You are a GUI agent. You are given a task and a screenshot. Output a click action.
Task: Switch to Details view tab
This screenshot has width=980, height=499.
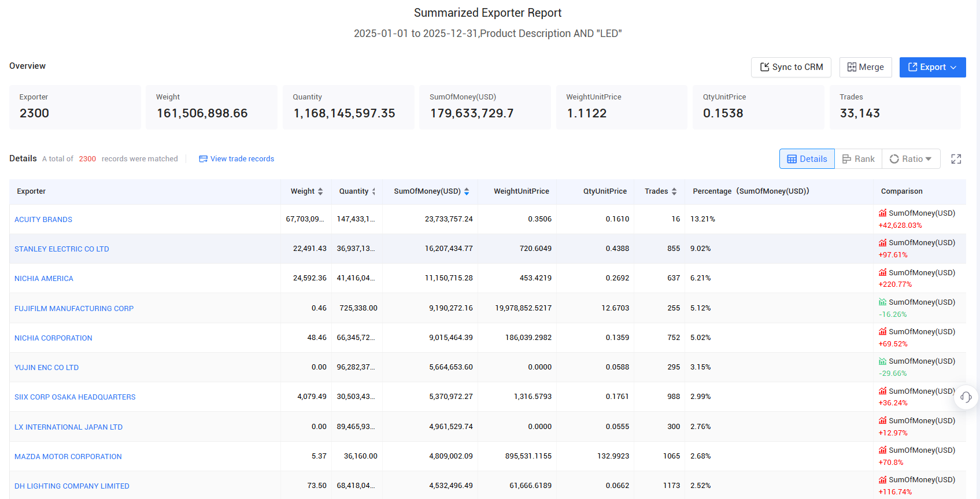(x=807, y=159)
